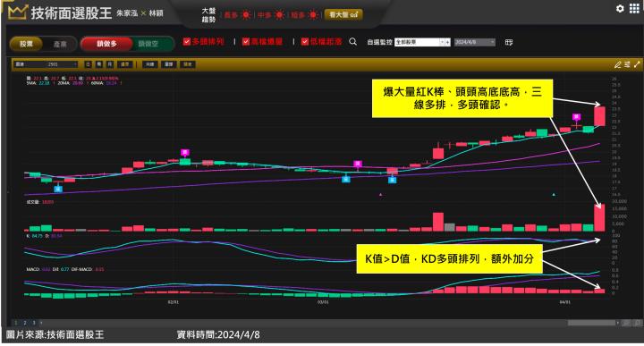Open the stock code 2303 selector dropdown
The height and width of the screenshot is (346, 644).
46,64
